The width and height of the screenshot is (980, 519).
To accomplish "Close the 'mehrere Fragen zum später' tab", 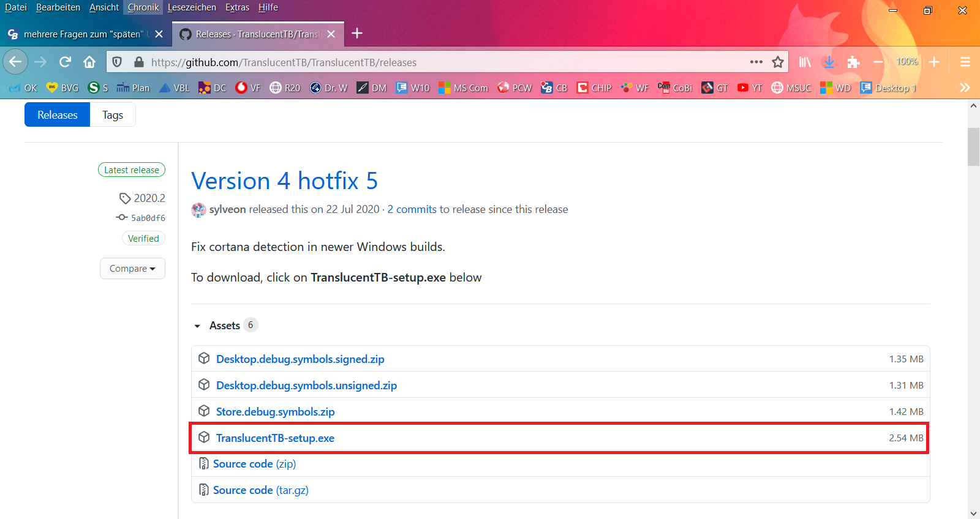I will click(x=159, y=34).
